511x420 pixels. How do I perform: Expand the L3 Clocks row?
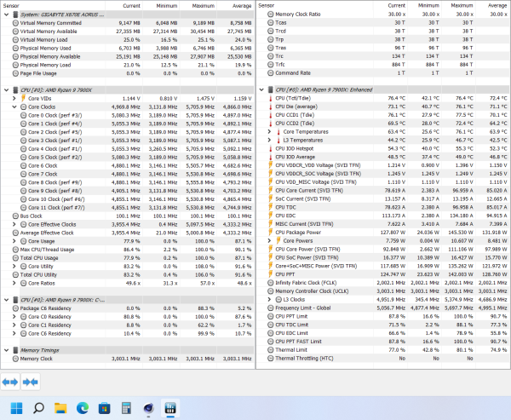[x=269, y=299]
